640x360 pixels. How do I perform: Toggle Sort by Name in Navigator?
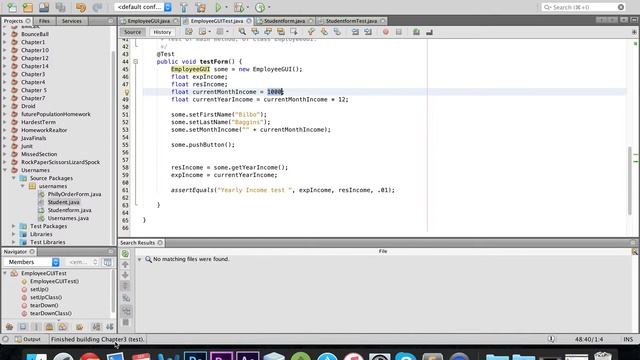click(x=96, y=327)
